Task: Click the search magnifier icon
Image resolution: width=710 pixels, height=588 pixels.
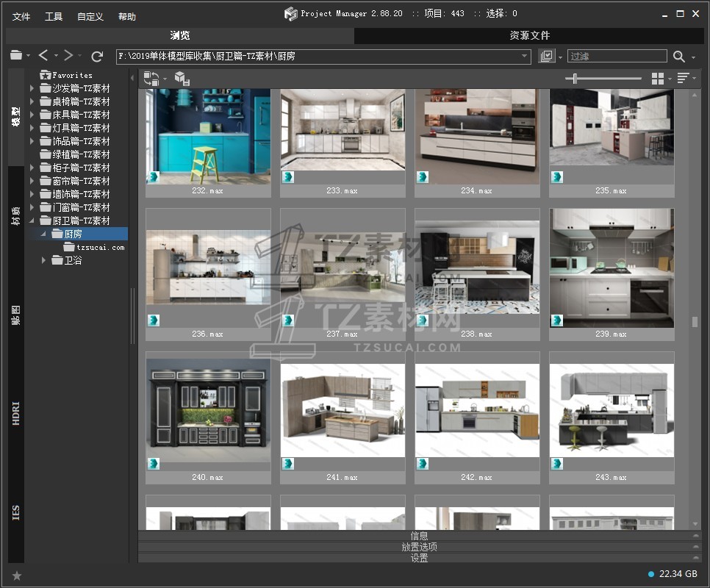Action: coord(678,57)
